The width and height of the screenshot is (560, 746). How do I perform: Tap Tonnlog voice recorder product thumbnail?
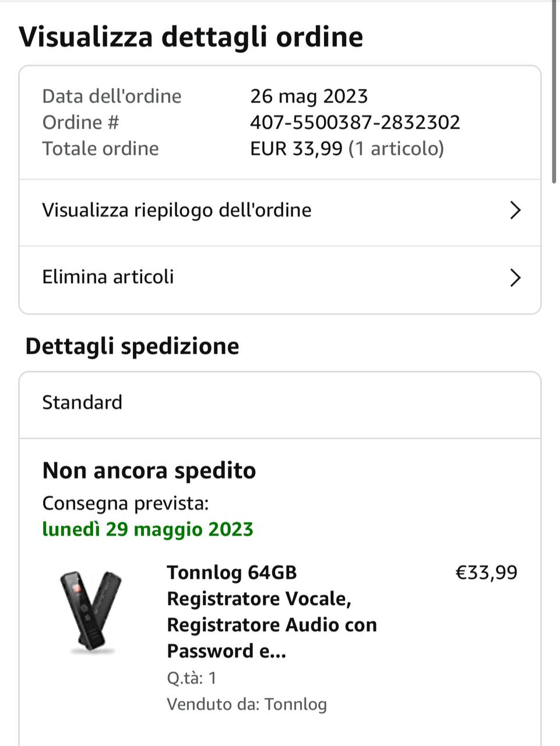[x=91, y=612]
